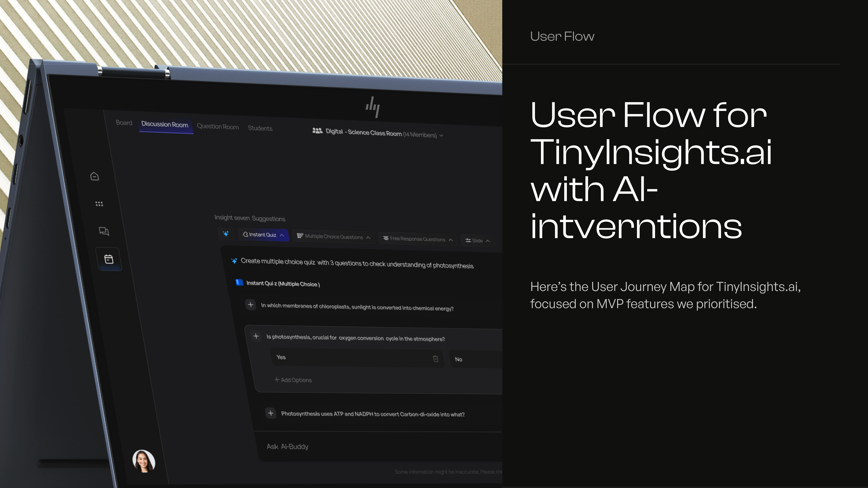Click the Instant Quiz document icon
868x488 pixels.
coord(239,282)
